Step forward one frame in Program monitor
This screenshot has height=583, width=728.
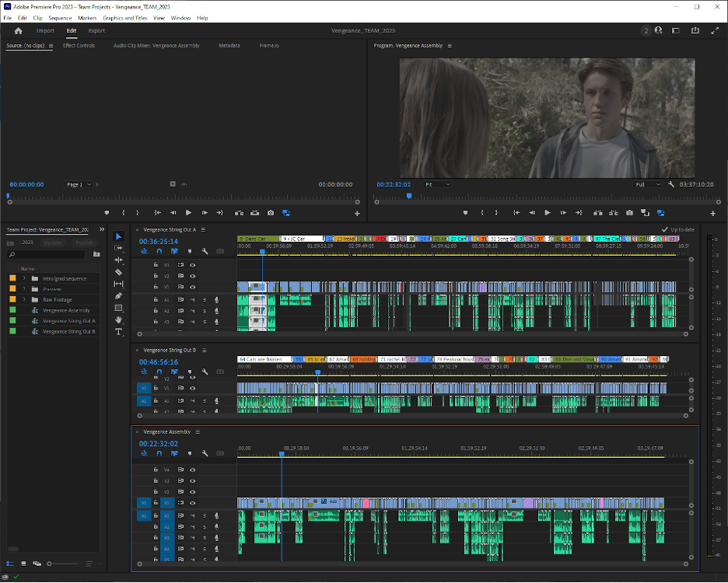[563, 212]
